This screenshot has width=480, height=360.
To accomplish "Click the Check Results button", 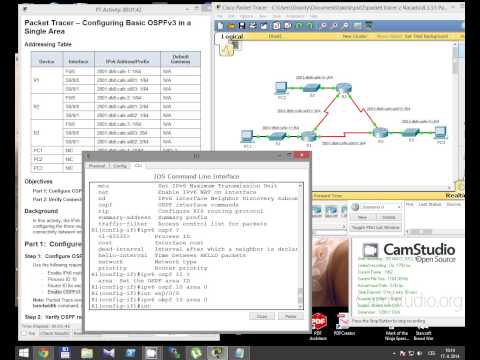I will 55,333.
